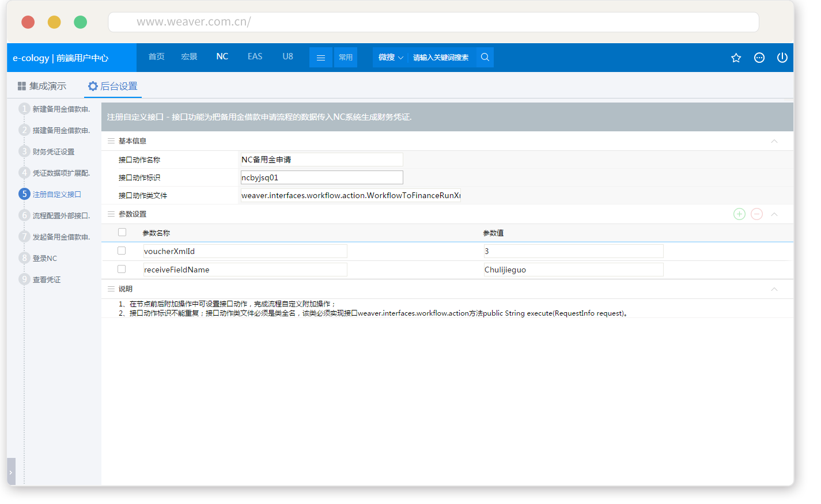The image size is (821, 504).
Task: Collapse the 基本信息 section
Action: click(774, 141)
